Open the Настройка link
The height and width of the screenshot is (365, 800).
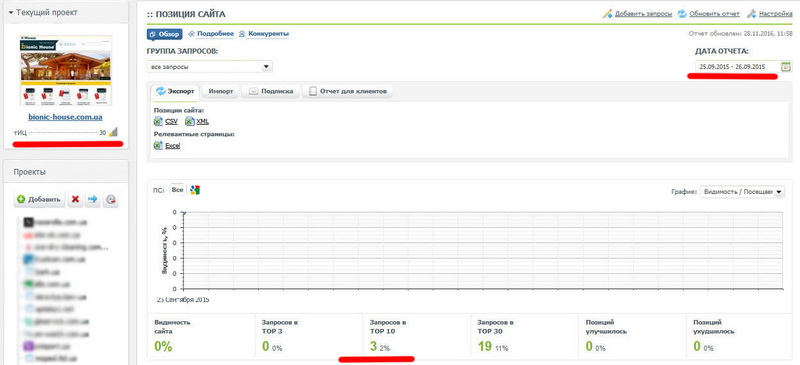click(776, 14)
